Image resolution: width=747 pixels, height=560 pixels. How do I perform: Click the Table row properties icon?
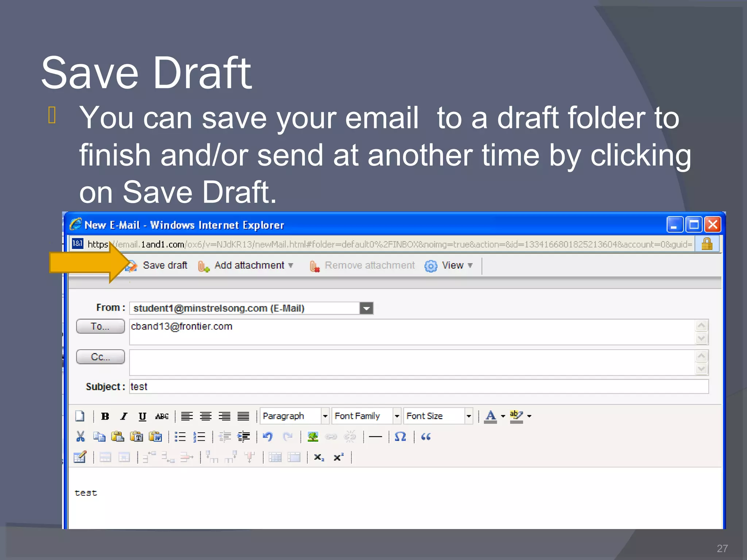pos(105,457)
